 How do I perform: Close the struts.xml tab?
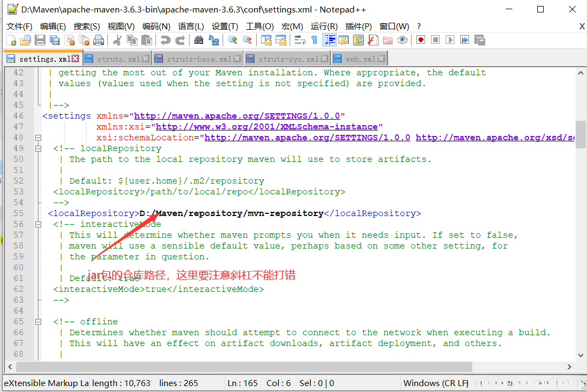point(146,58)
